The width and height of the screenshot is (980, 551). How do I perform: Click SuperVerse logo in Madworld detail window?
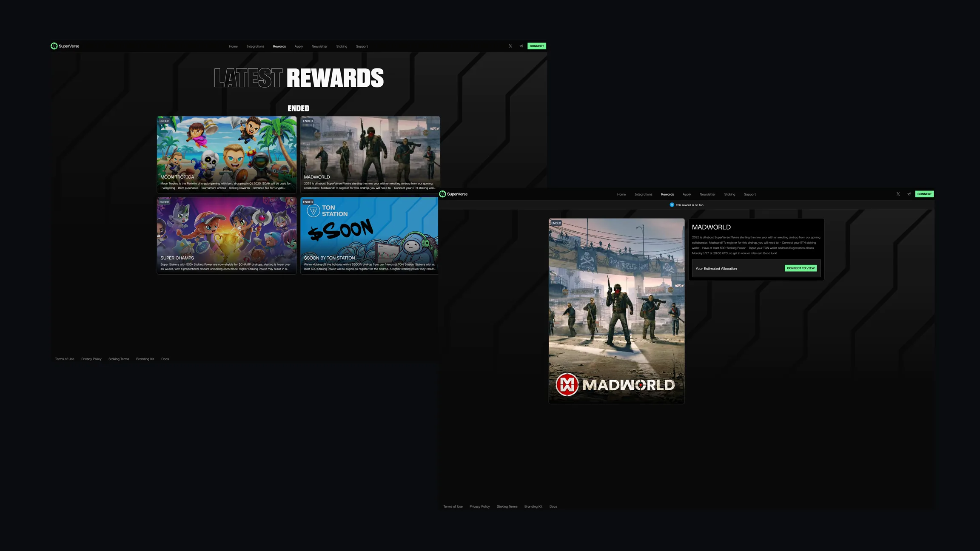pyautogui.click(x=453, y=194)
